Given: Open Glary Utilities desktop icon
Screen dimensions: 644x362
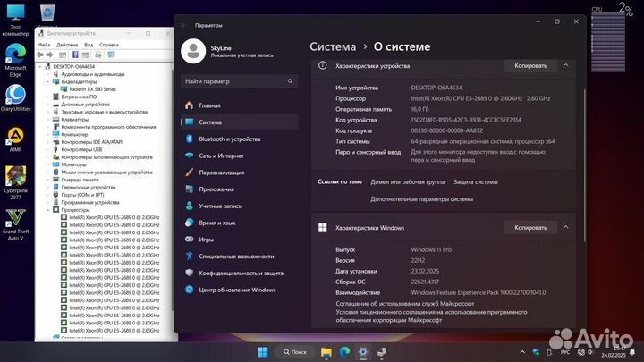Looking at the screenshot, I should [15, 95].
